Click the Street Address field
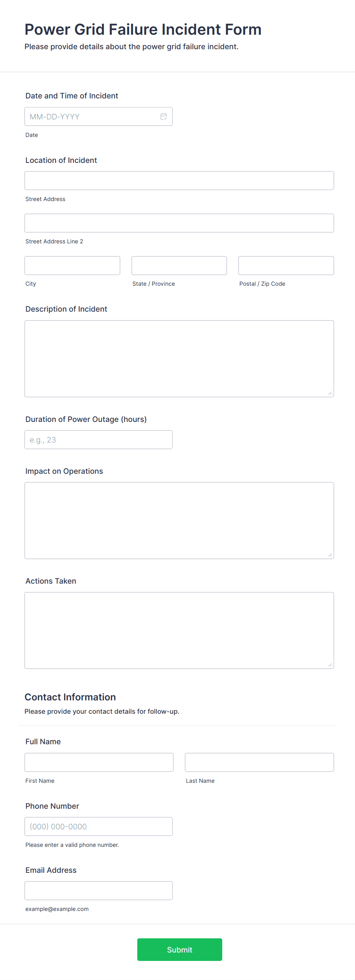The width and height of the screenshot is (355, 980). [179, 181]
